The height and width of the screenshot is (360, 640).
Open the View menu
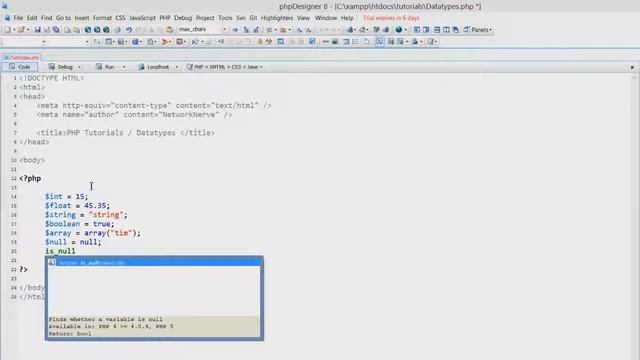pyautogui.click(x=303, y=18)
